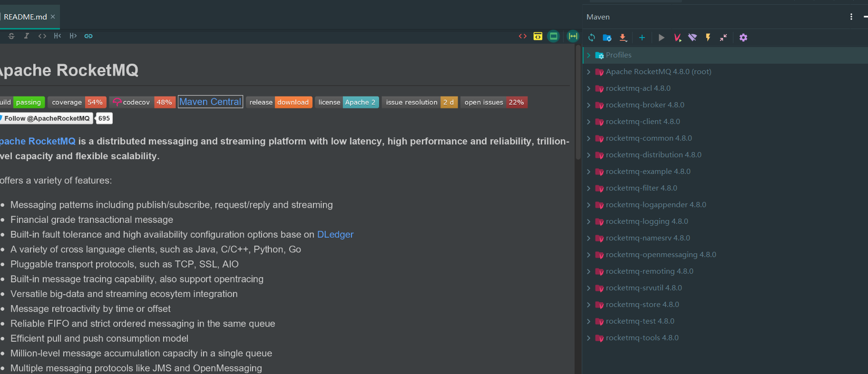Screen dimensions: 868x374
Task: Open Maven panel options menu
Action: [x=851, y=17]
